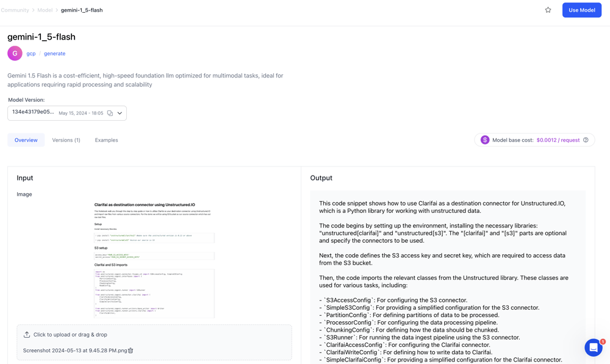
Task: Select the Overview tab
Action: [26, 140]
